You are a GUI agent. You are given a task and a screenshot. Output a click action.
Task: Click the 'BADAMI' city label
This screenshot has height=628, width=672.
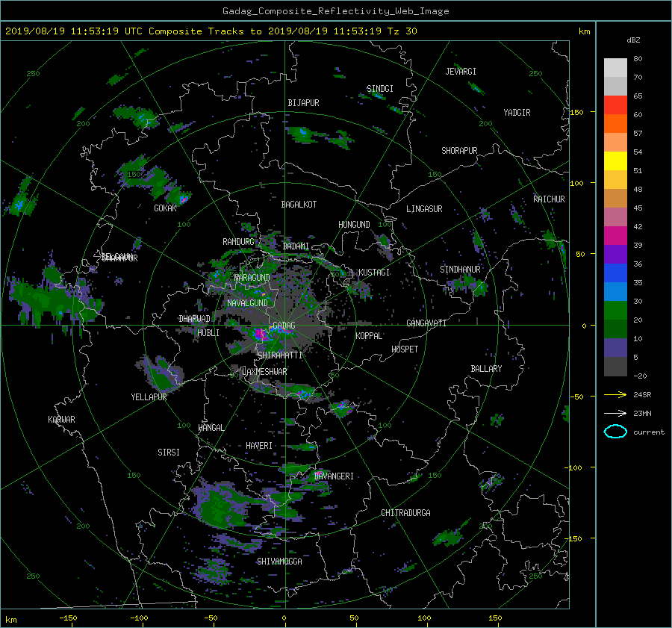[296, 246]
